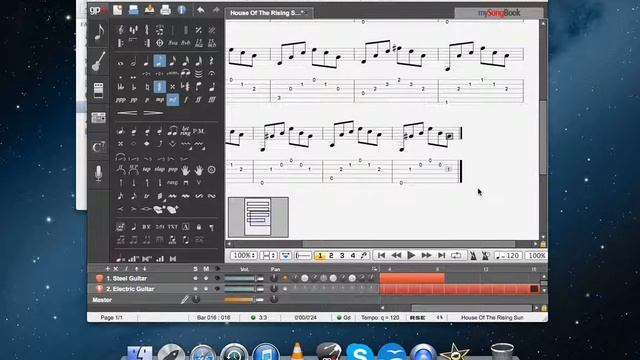Add a crescendo hairpin

(x=127, y=113)
